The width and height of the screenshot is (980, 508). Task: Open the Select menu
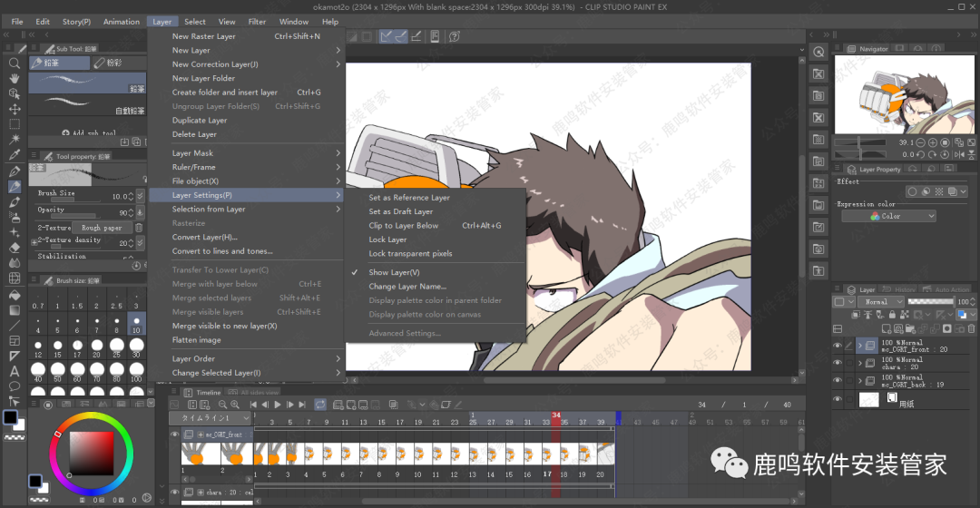click(194, 22)
